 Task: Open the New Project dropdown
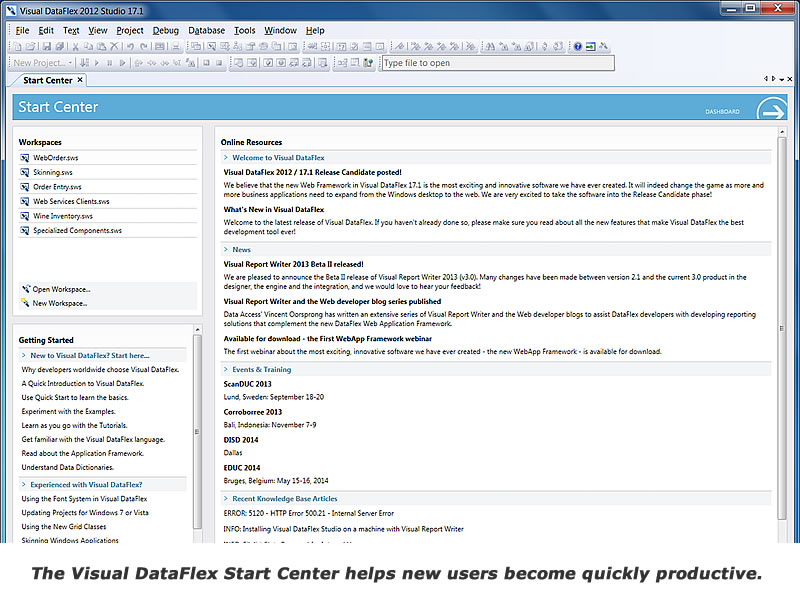70,63
